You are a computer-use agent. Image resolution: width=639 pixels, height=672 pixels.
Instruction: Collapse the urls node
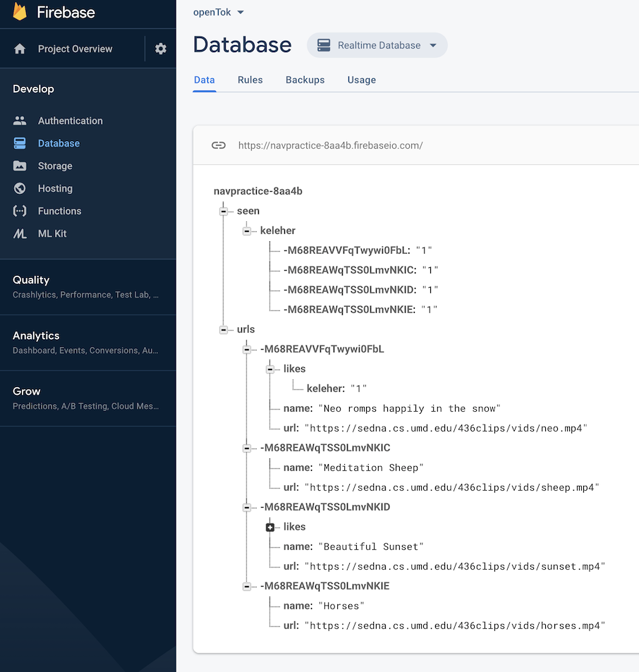(x=224, y=329)
